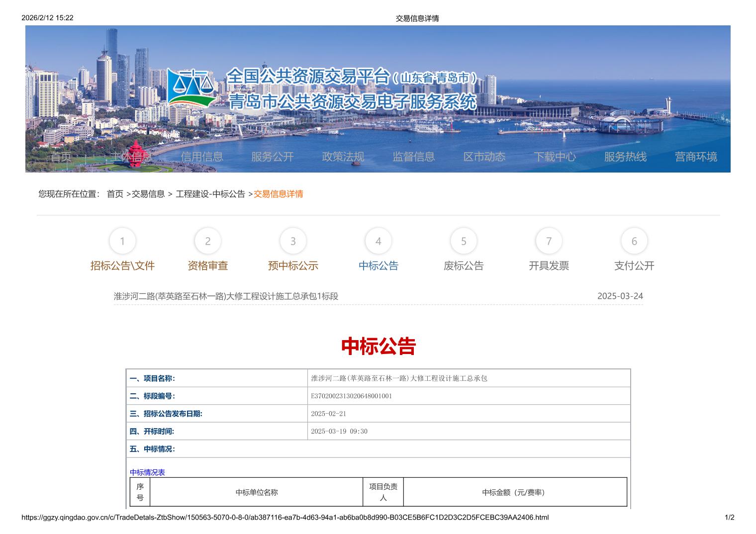The height and width of the screenshot is (534, 756).
Task: Click the scales logo of the trading platform
Action: coord(191,89)
